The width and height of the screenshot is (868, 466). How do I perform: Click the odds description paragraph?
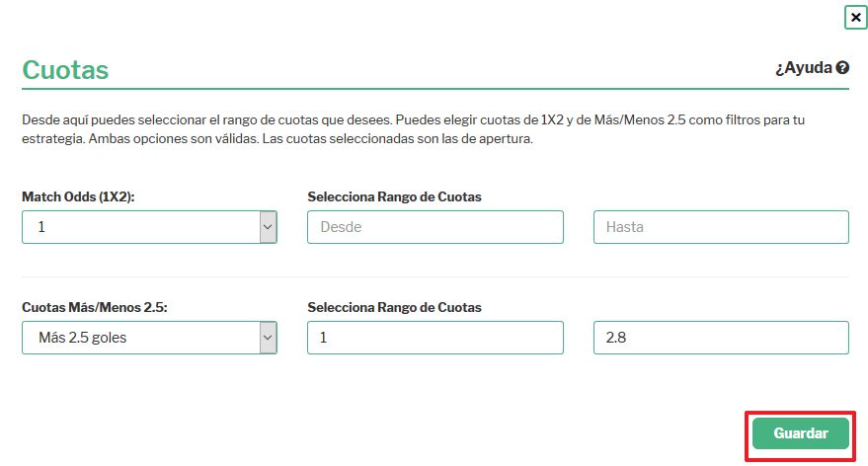click(x=413, y=129)
